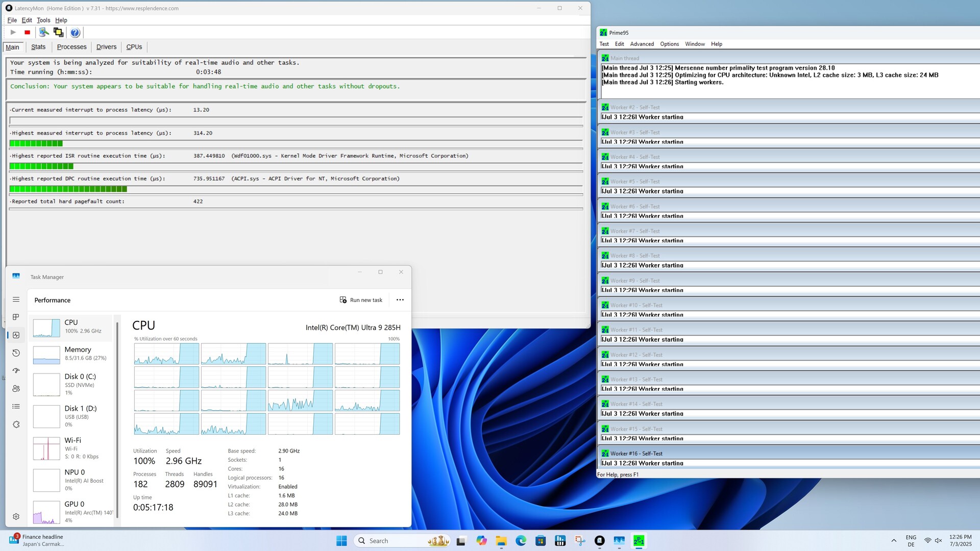Image resolution: width=980 pixels, height=551 pixels.
Task: Open the three-dot more options menu
Action: pos(400,300)
